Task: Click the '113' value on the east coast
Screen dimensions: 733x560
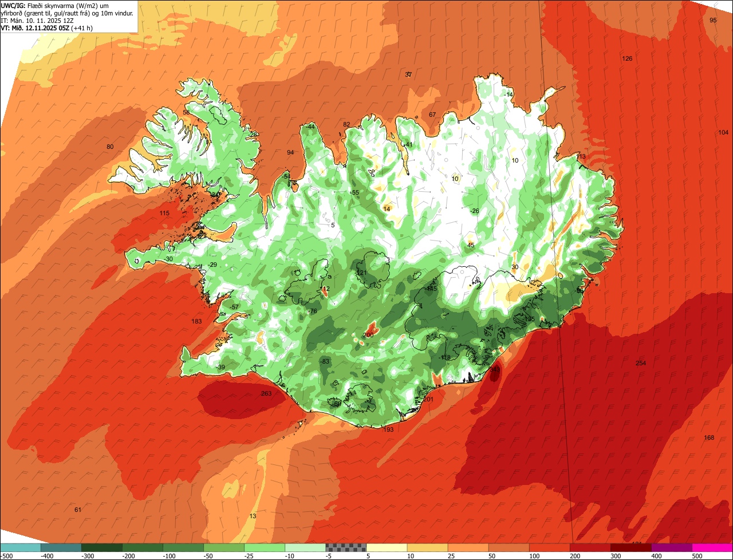Action: pos(581,156)
